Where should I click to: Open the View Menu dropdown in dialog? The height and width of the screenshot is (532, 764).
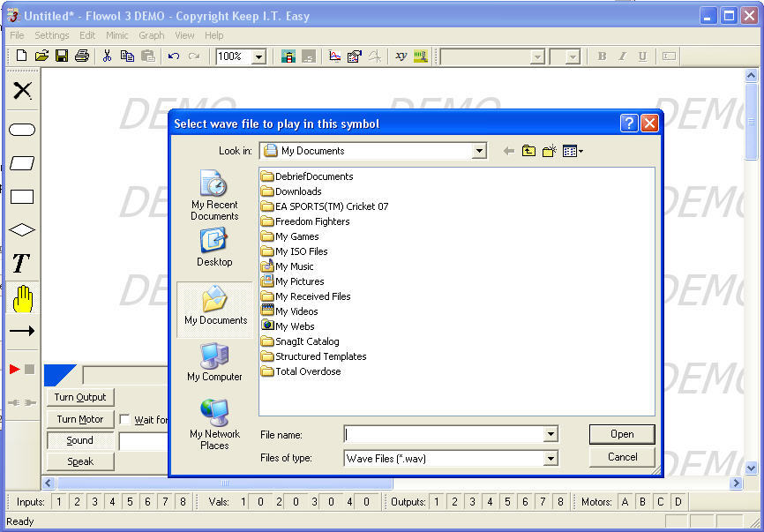tap(573, 151)
